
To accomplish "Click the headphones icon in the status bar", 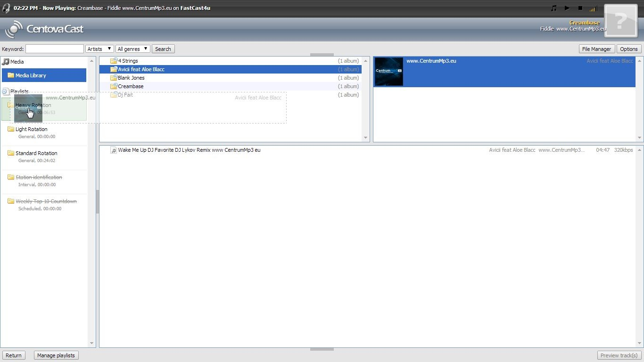I will (x=6, y=8).
